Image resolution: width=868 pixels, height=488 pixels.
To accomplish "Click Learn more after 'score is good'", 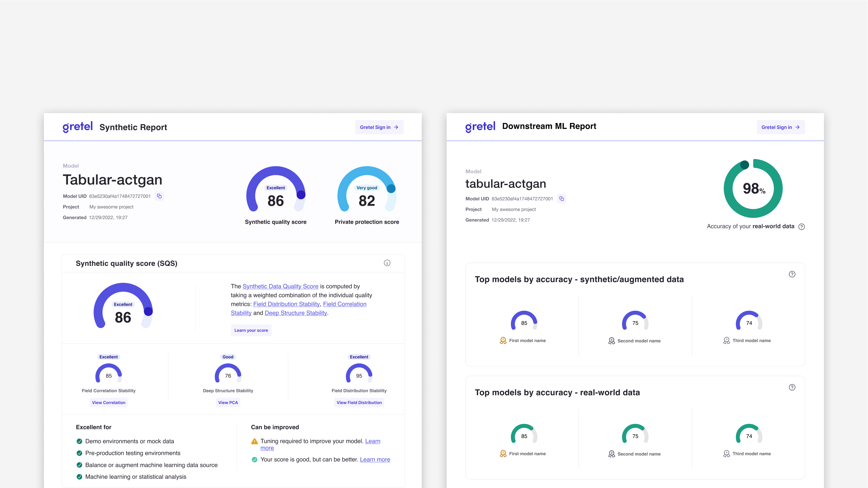I will pos(375,459).
